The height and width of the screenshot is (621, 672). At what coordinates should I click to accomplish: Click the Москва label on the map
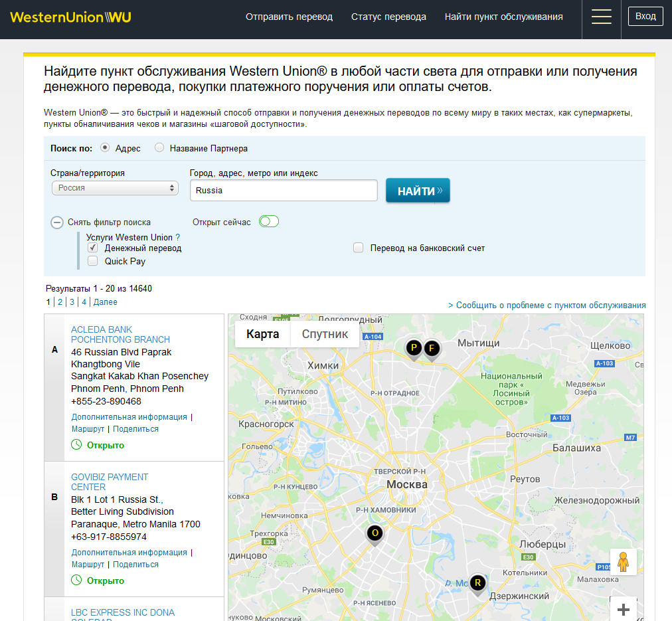tap(407, 485)
